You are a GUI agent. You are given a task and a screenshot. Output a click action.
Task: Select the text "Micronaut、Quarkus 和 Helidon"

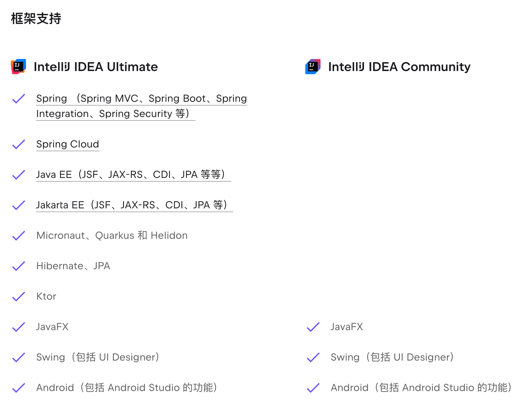click(112, 235)
